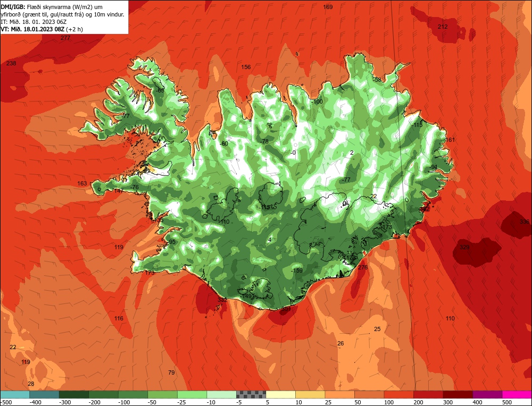Image resolution: width=532 pixels, height=406 pixels.
Task: Click the map value 95
Action: coord(172,242)
